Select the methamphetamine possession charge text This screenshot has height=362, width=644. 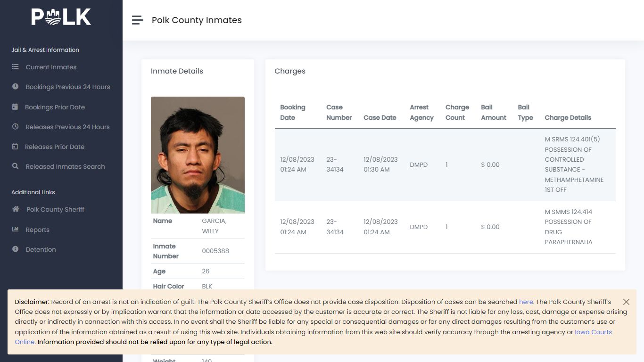[x=574, y=165]
